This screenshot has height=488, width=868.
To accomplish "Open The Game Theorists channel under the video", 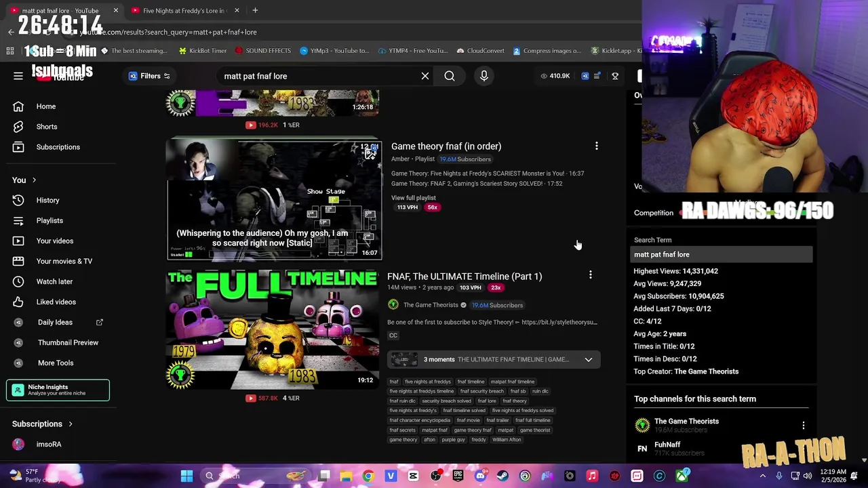I will coord(431,305).
